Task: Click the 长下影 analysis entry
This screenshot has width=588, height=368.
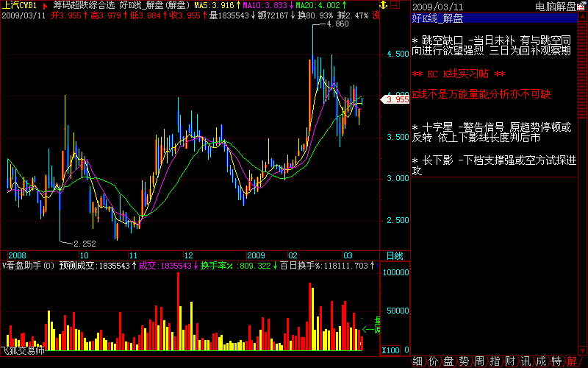Action: click(494, 166)
